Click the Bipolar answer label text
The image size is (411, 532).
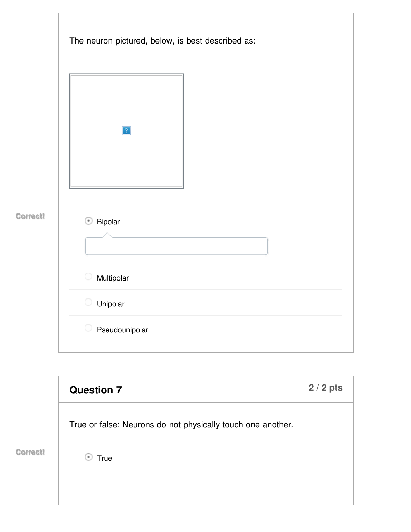point(108,222)
